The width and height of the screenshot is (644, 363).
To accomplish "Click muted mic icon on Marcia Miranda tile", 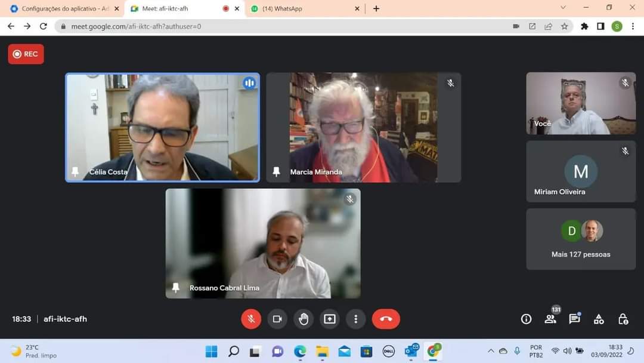I will click(451, 83).
